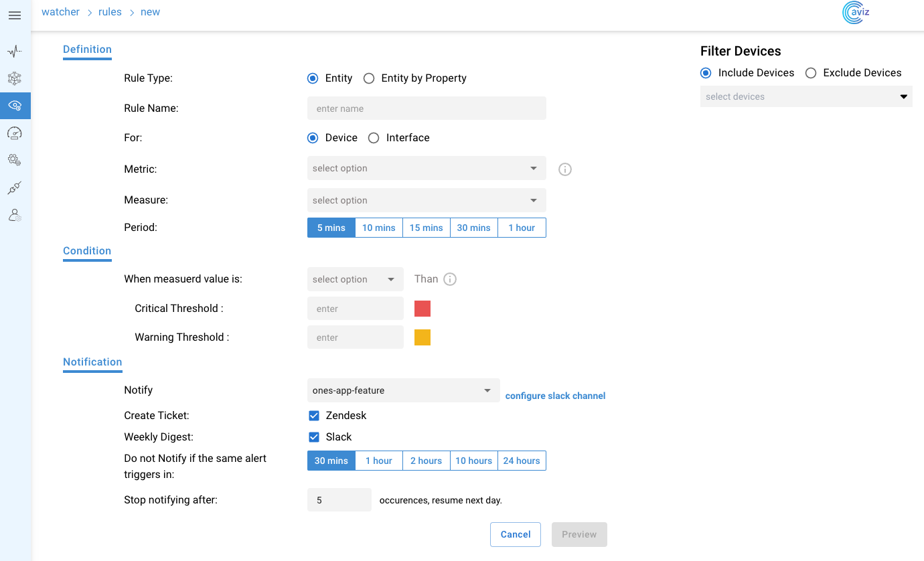Screen dimensions: 924x561
Task: Open the hamburger menu
Action: coord(15,15)
